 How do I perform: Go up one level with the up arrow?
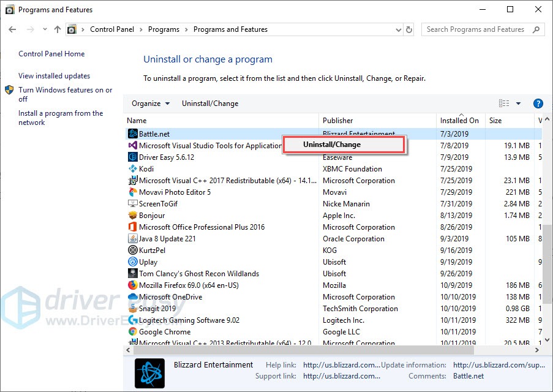tap(58, 29)
